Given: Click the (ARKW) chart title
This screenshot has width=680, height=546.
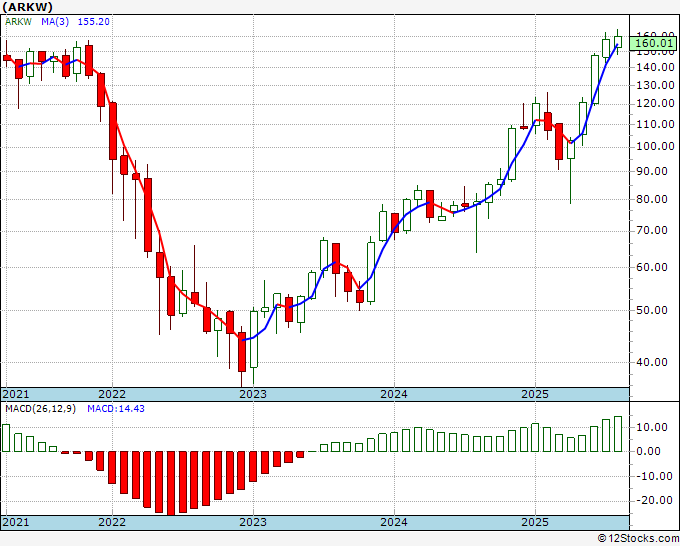Looking at the screenshot, I should [x=27, y=7].
